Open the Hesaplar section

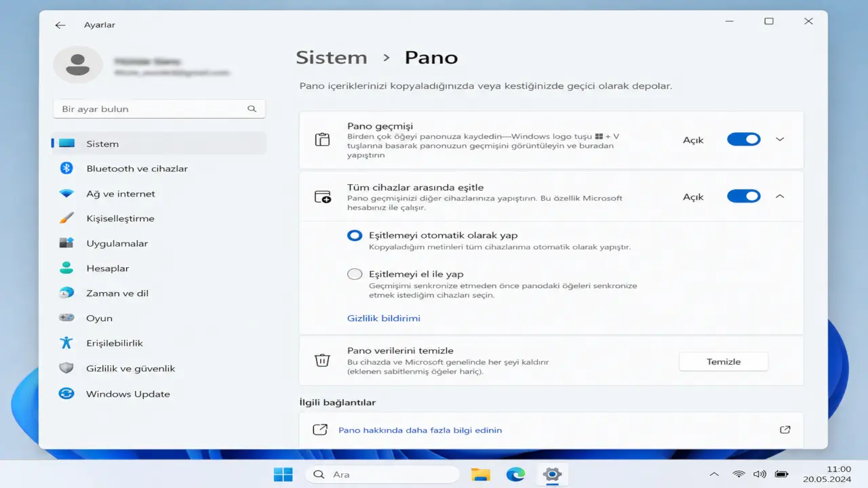click(159, 268)
